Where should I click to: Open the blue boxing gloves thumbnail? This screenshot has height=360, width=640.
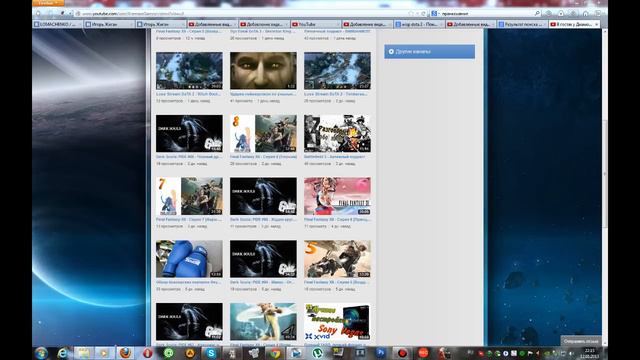(x=189, y=259)
